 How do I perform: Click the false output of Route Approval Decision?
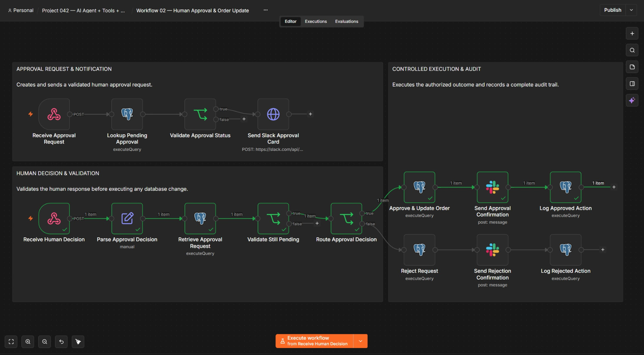(x=362, y=224)
